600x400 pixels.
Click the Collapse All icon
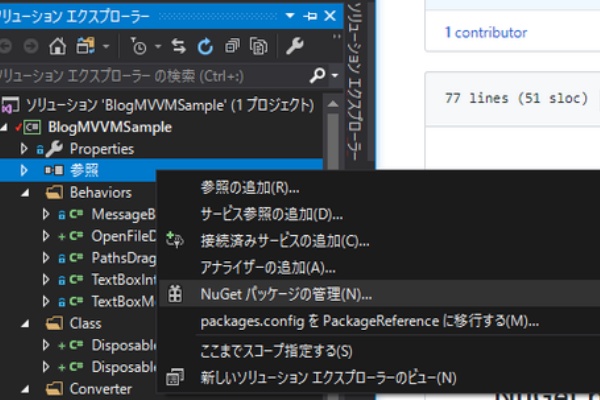(232, 46)
